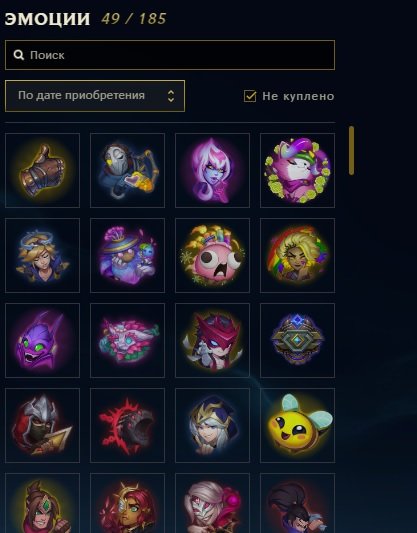Choose the pink flower dragon emote
Screen dimensions: 417x533
tap(127, 340)
